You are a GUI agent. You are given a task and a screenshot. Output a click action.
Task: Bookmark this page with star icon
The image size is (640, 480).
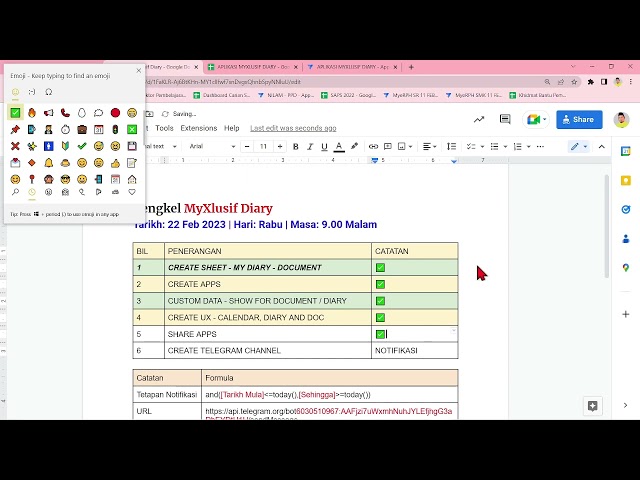(574, 82)
